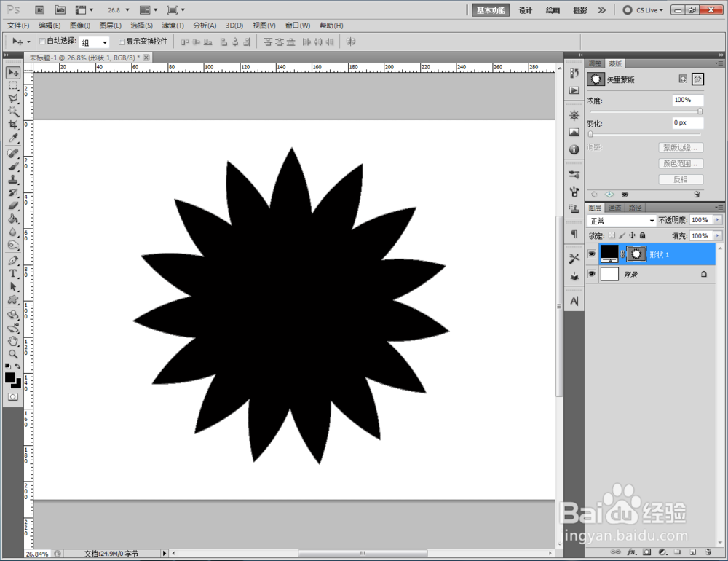
Task: Open the 图像(I) menu
Action: [x=80, y=25]
